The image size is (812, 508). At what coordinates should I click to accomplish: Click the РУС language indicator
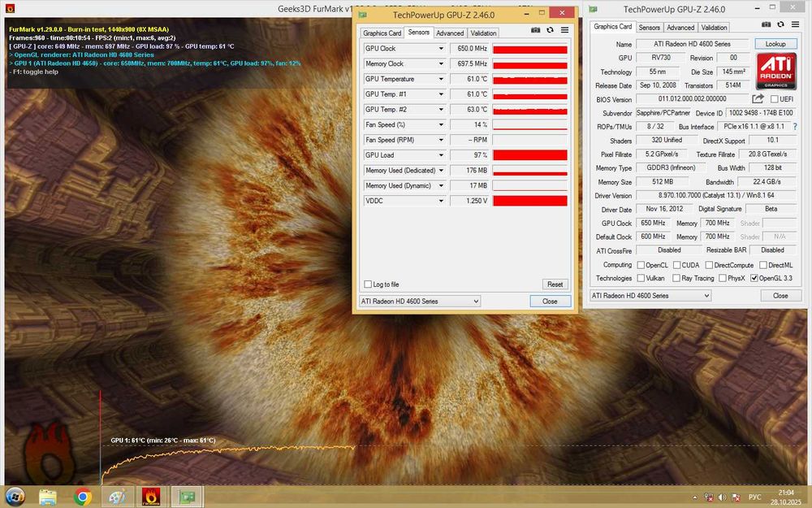tap(755, 497)
